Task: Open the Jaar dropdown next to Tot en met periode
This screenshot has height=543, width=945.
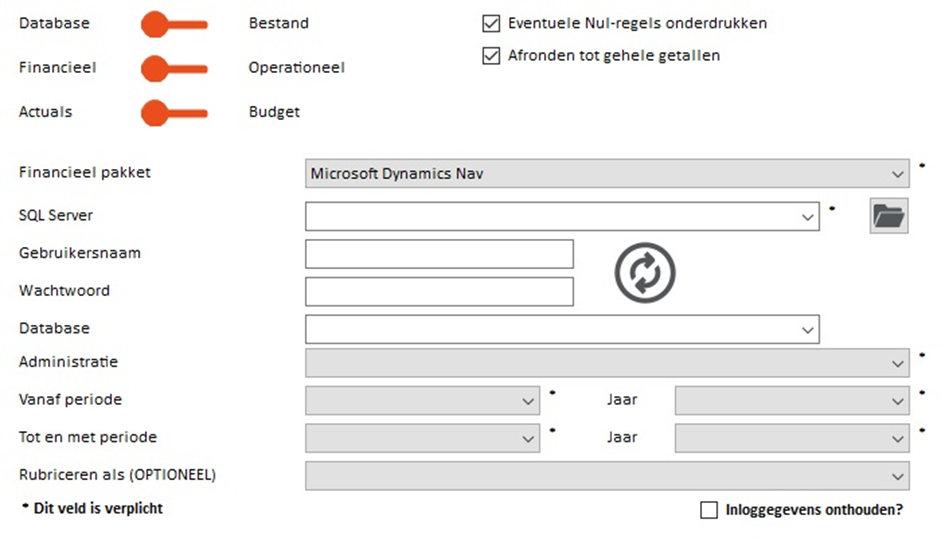Action: pyautogui.click(x=792, y=438)
